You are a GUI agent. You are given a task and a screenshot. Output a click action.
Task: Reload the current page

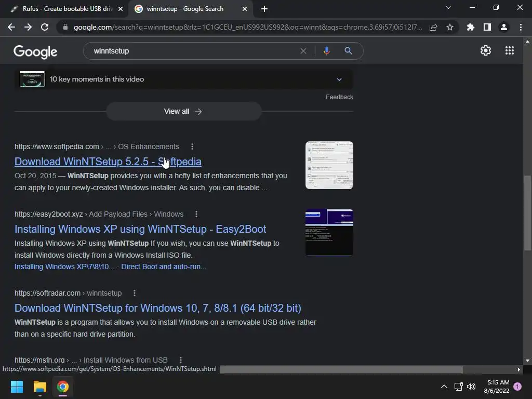pos(45,27)
